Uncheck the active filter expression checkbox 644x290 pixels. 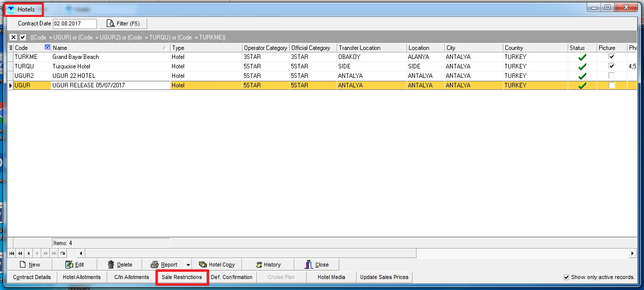coord(22,37)
